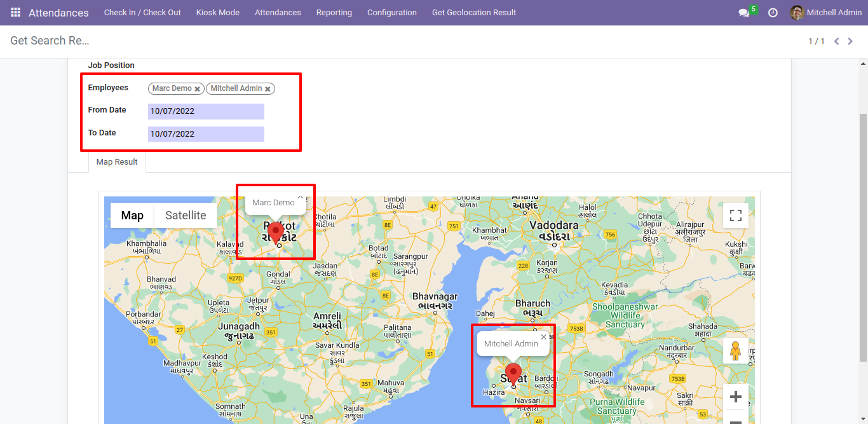This screenshot has width=868, height=424.
Task: Open Kiosk Mode menu
Action: (218, 13)
